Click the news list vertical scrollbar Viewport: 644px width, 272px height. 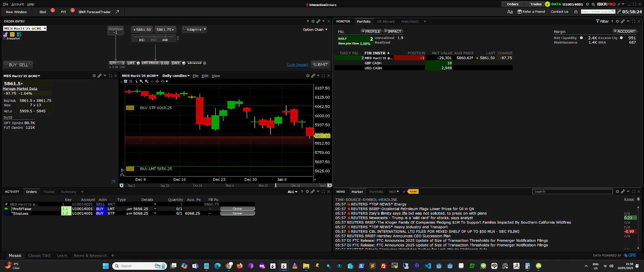click(x=639, y=228)
